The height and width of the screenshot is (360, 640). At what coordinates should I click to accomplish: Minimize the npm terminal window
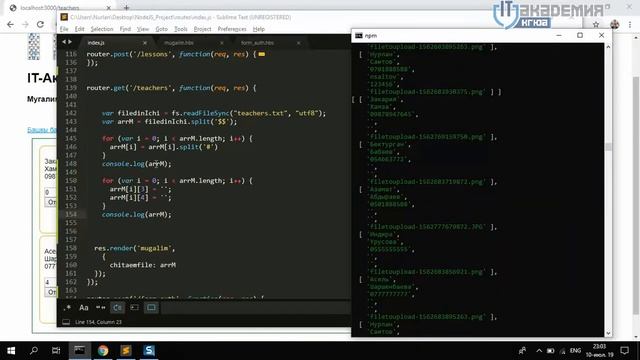point(559,35)
